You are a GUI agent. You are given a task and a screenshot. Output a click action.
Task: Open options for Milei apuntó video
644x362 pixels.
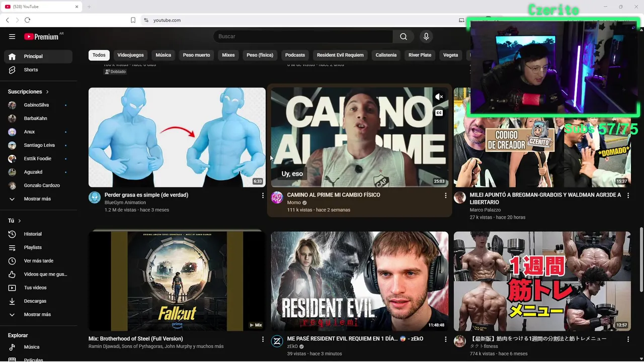628,195
